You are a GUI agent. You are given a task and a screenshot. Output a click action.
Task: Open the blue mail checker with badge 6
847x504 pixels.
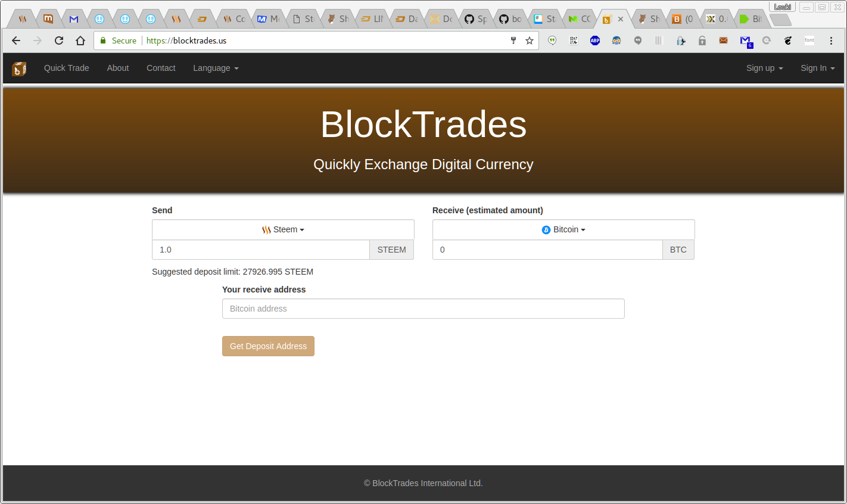[x=746, y=41]
